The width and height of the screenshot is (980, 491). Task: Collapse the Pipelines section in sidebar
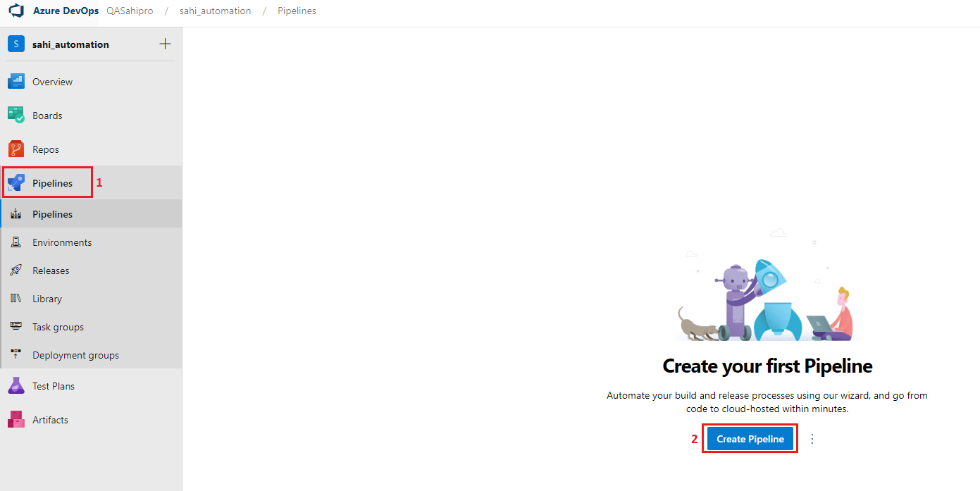52,183
